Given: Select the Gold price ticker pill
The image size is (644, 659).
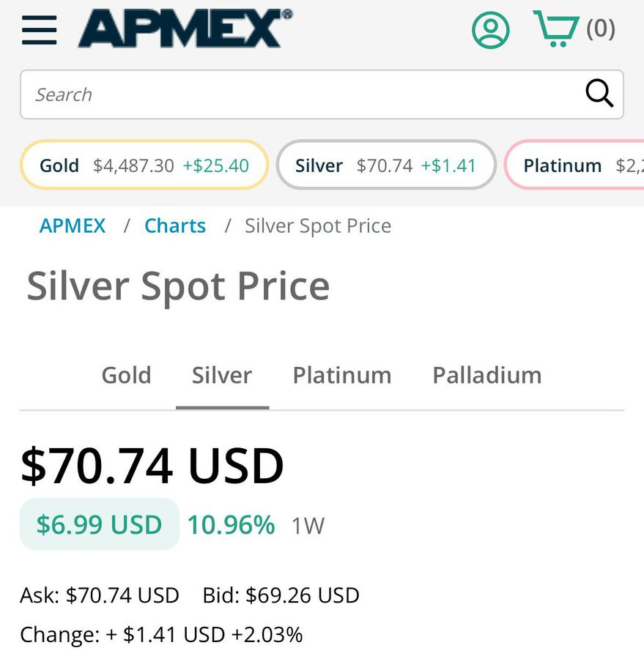Looking at the screenshot, I should tap(144, 165).
